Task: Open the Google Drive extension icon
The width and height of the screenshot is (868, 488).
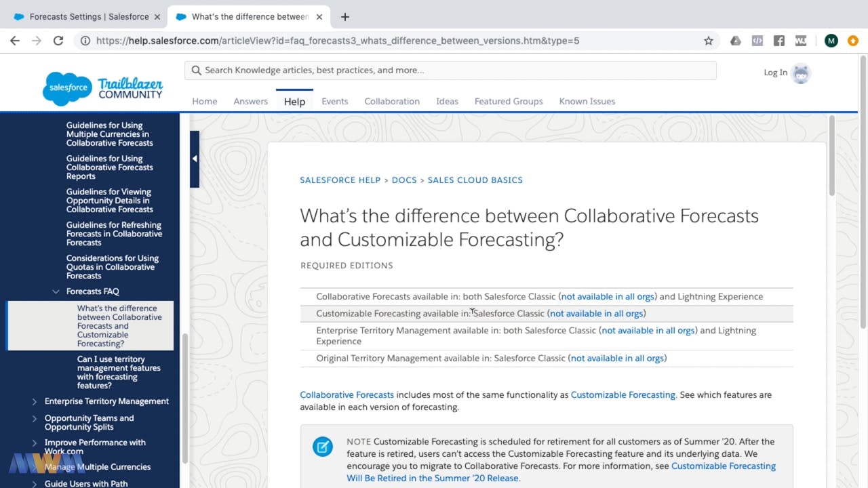Action: click(x=736, y=41)
